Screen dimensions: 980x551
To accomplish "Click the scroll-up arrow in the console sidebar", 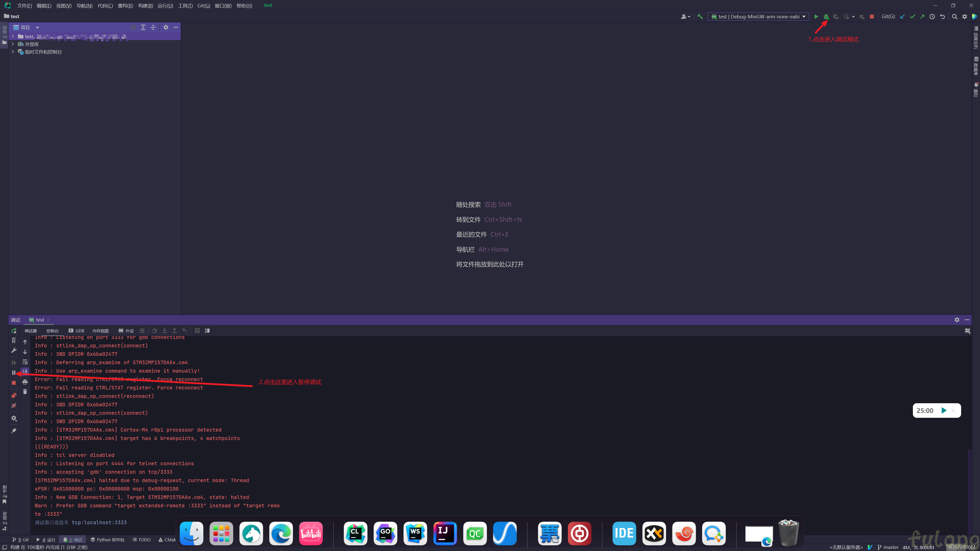I will pos(25,342).
